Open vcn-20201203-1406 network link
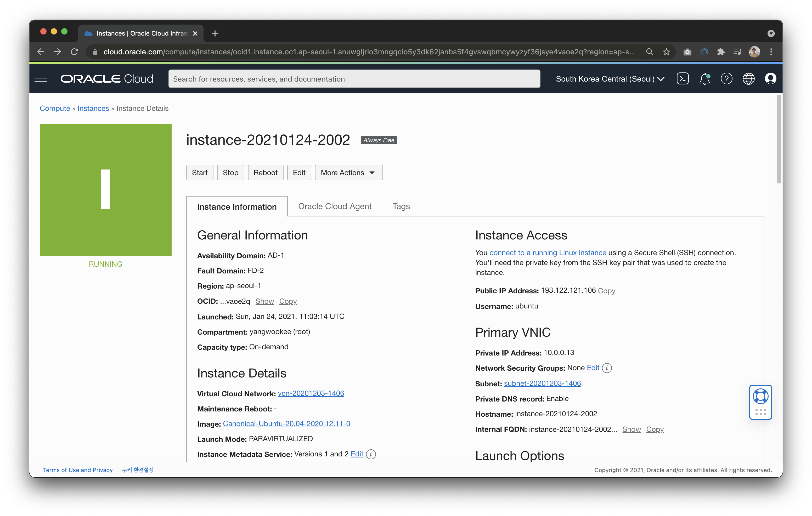This screenshot has width=812, height=516. [311, 393]
